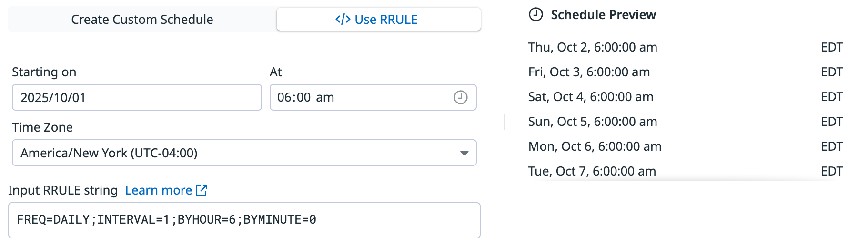The height and width of the screenshot is (248, 868).
Task: Open the Learn more link
Action: (159, 190)
